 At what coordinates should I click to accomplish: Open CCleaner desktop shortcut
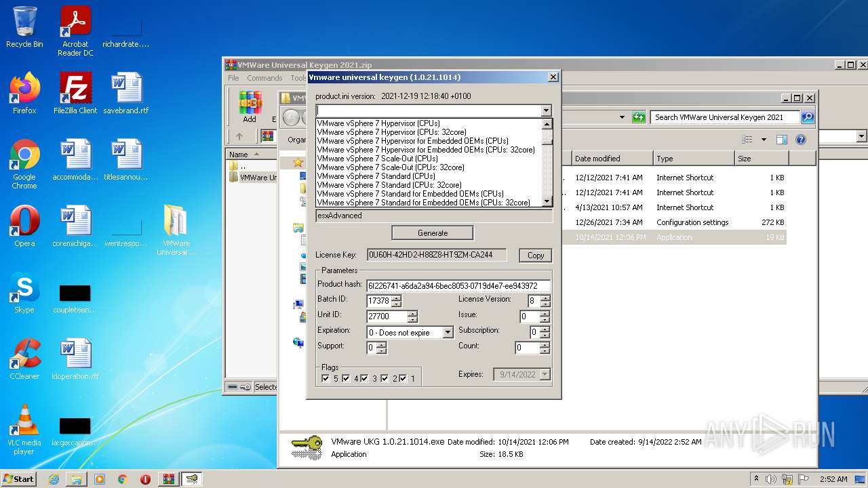click(24, 359)
